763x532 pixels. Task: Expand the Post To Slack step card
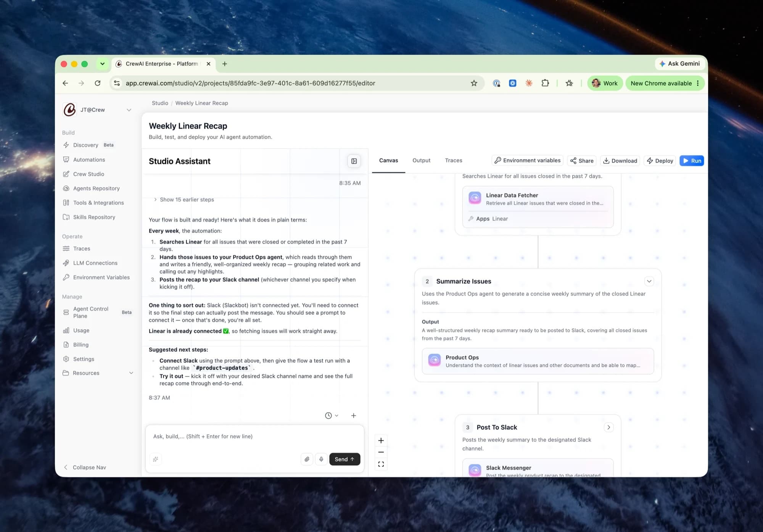tap(608, 427)
